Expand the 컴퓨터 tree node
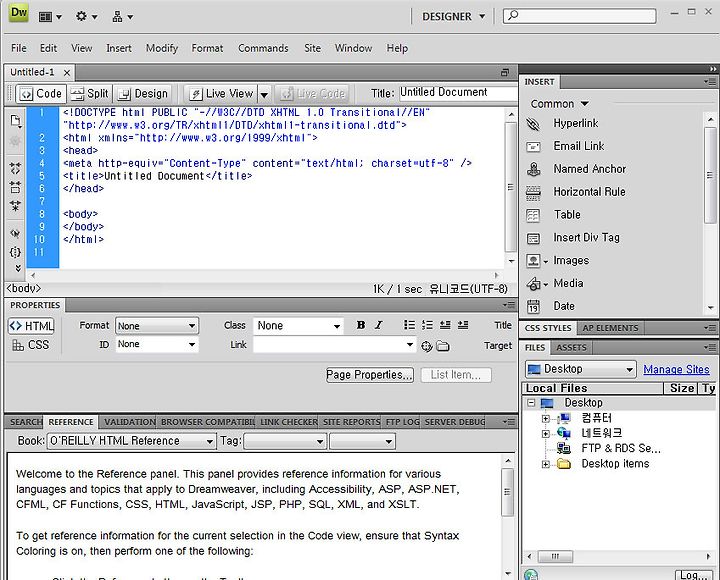Screen dimensions: 720x580 [x=546, y=419]
